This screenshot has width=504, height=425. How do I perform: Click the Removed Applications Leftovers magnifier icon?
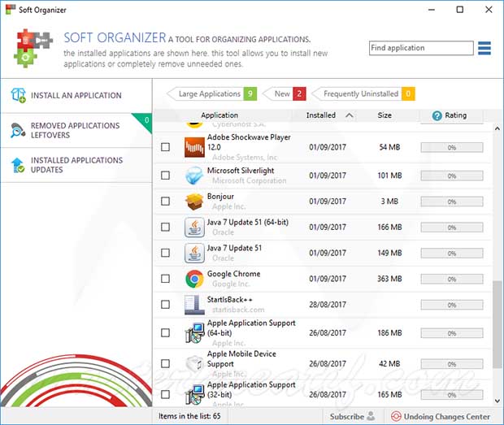tap(18, 130)
